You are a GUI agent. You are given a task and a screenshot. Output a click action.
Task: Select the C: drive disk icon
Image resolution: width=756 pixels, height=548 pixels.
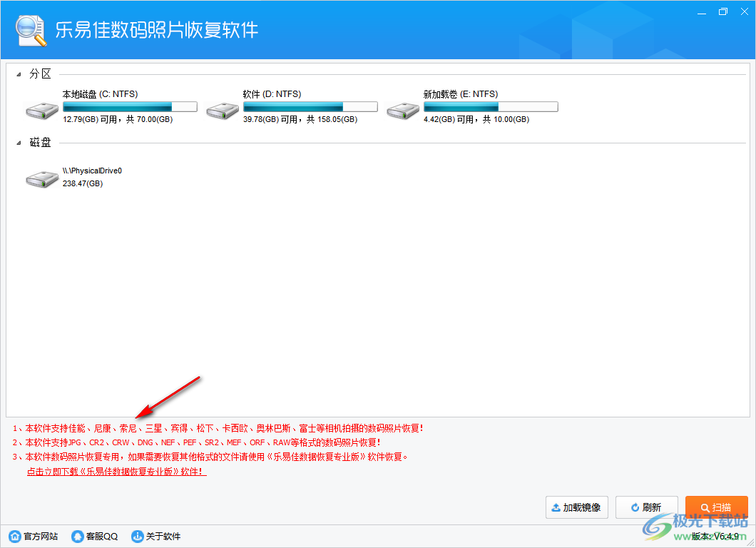click(x=42, y=111)
